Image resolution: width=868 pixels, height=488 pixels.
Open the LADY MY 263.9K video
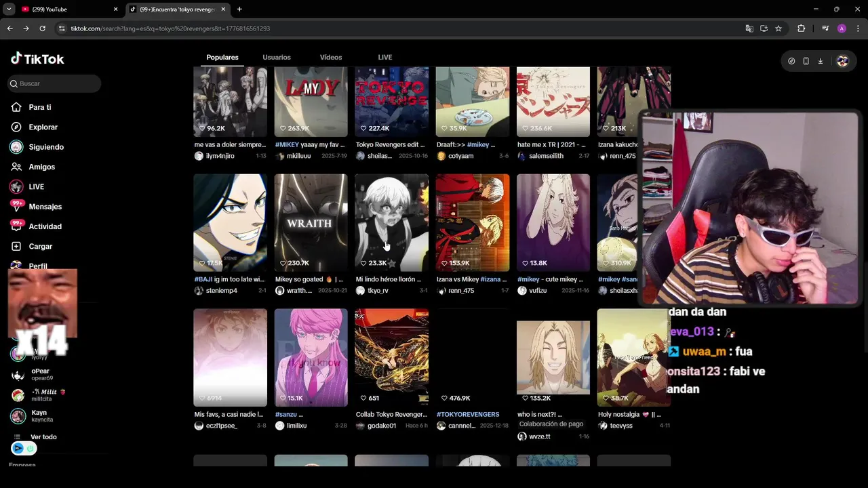[x=311, y=102]
